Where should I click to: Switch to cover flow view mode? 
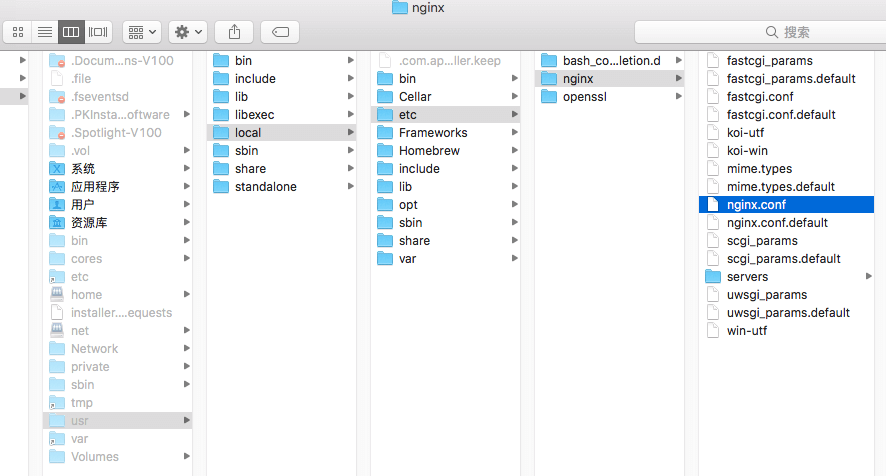pos(98,32)
